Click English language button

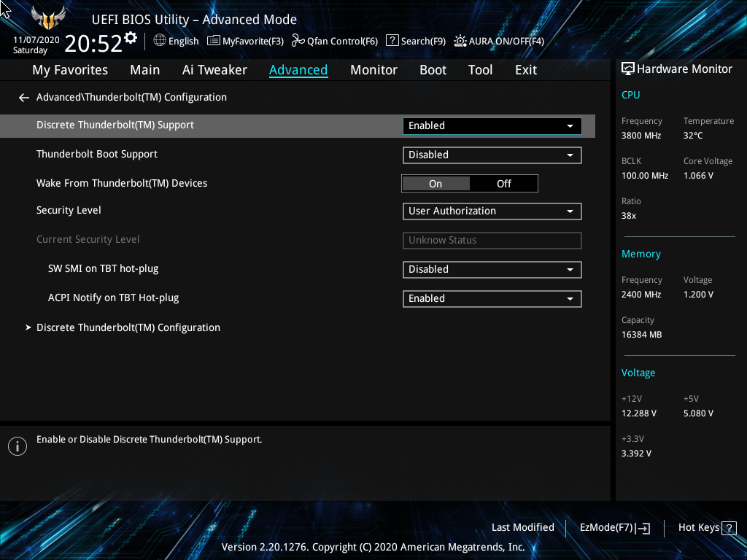(177, 41)
